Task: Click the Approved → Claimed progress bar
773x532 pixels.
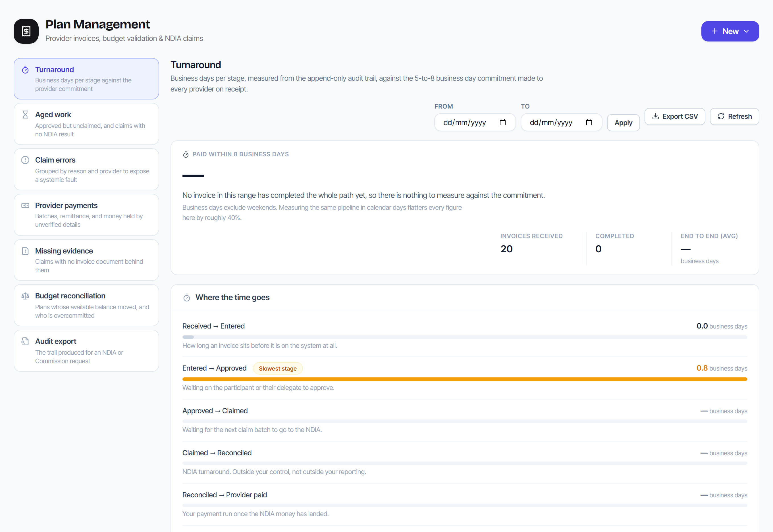Action: tap(465, 421)
